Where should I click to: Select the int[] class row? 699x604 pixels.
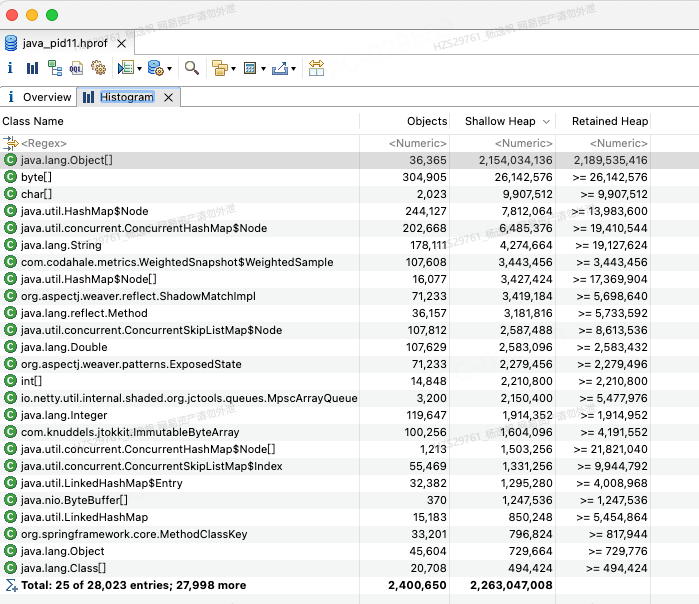coord(350,381)
